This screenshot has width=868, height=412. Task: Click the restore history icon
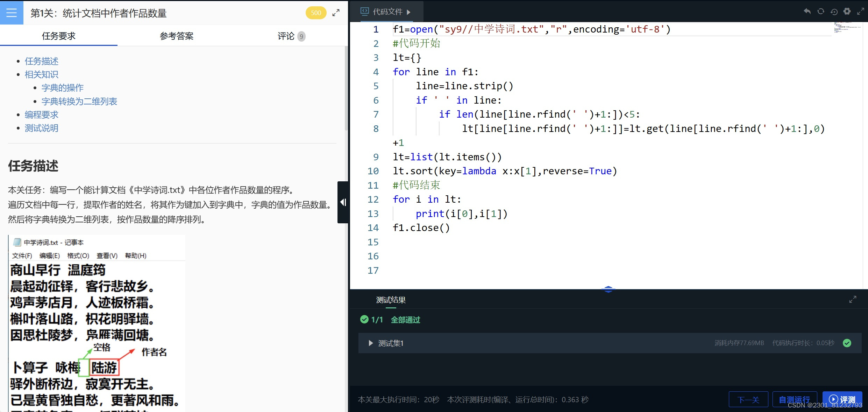[x=834, y=12]
